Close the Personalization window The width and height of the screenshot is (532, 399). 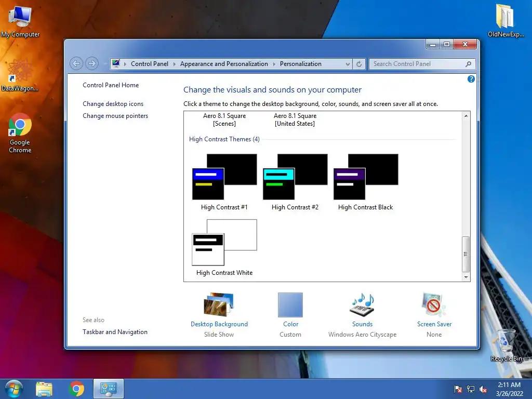tap(465, 45)
